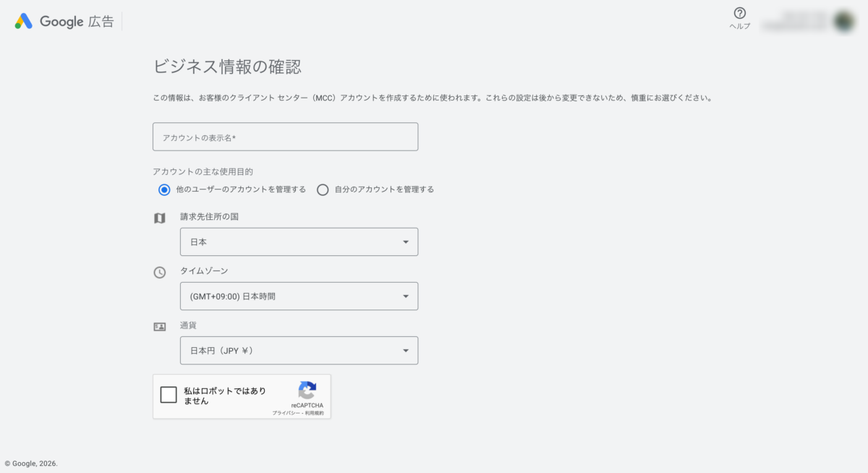Choose 自分のアカウントを管理する radio option
868x473 pixels.
tap(323, 189)
